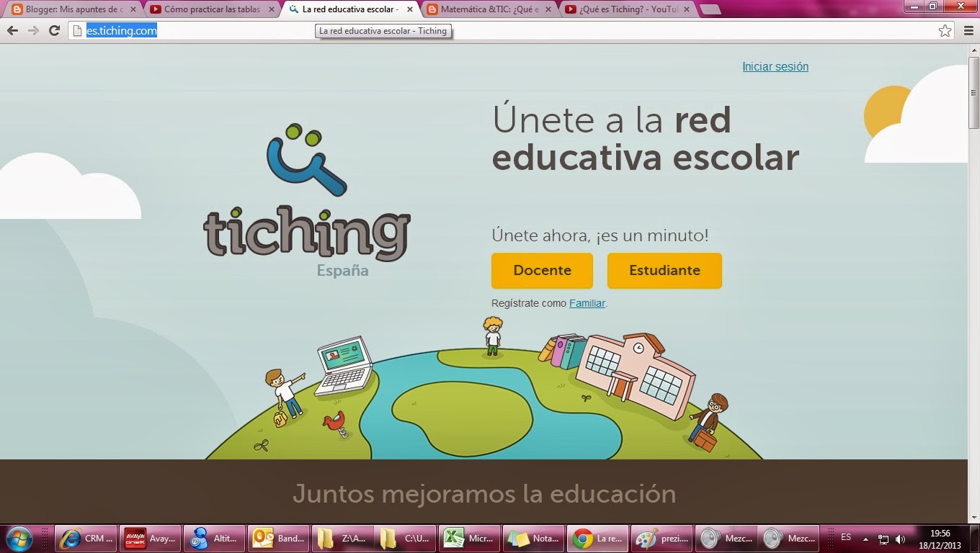Viewport: 980px width, 553px height.
Task: Click Iniciar sesión link
Action: pyautogui.click(x=775, y=66)
